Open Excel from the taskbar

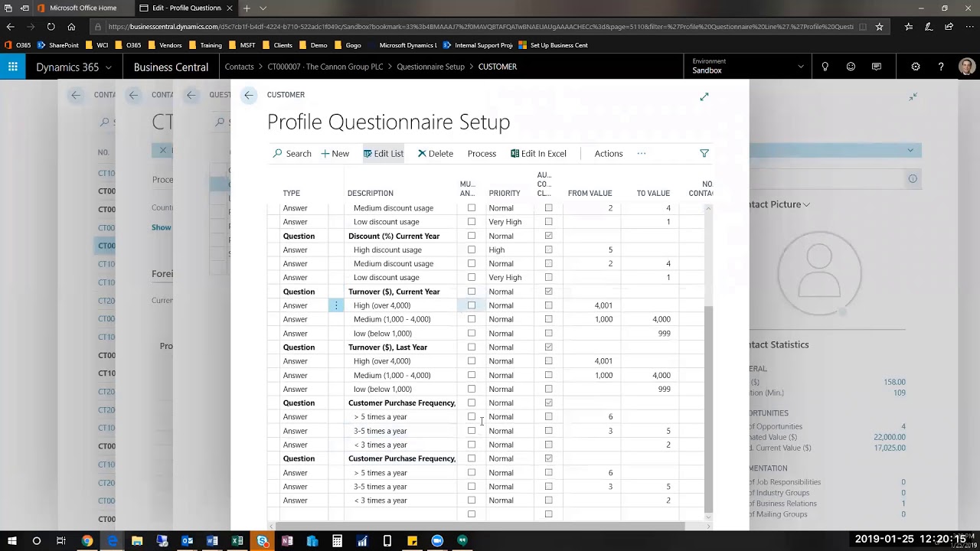pos(237,541)
